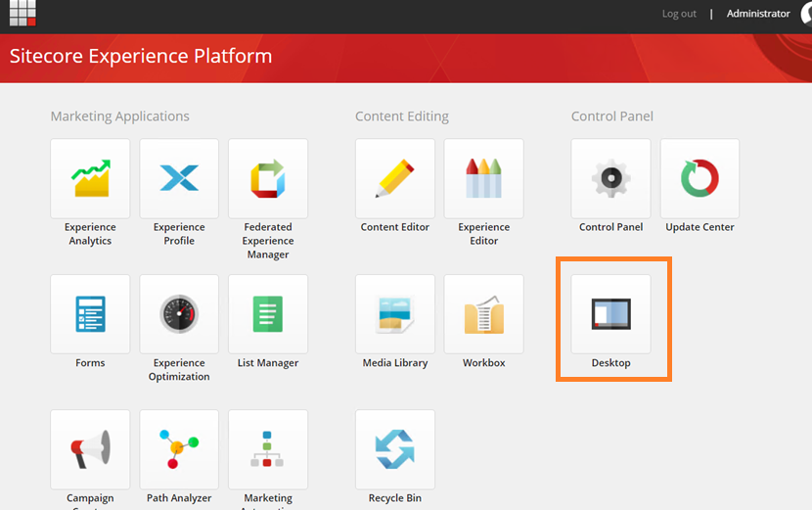Open the List Manager tile
This screenshot has width=812, height=510.
268,314
